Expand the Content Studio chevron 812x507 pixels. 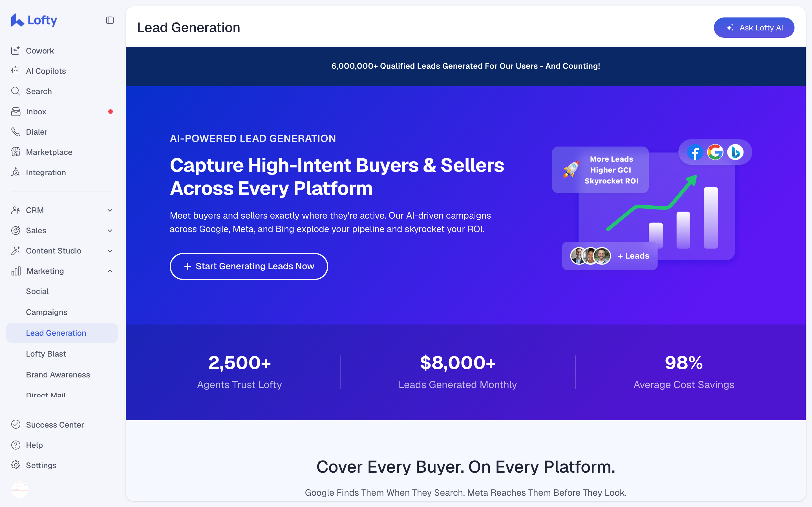click(x=110, y=251)
